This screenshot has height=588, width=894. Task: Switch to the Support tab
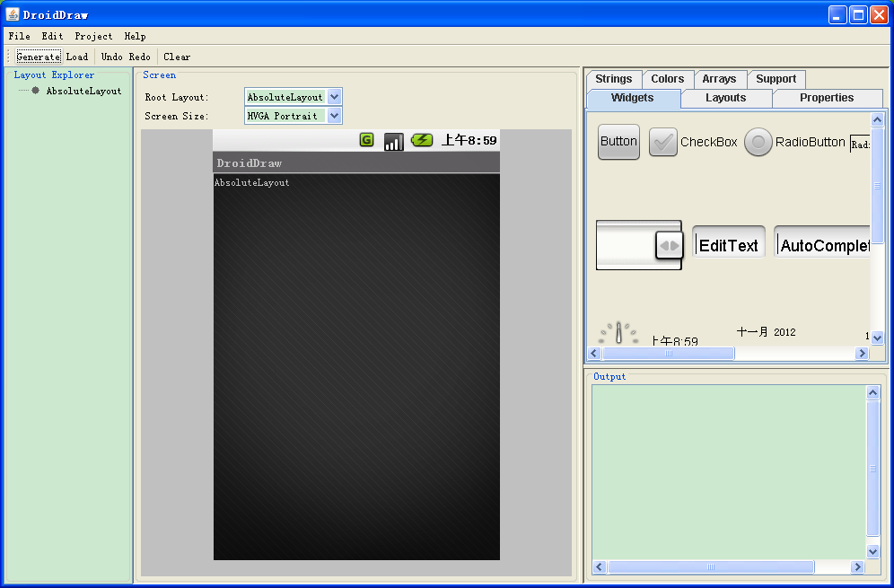pyautogui.click(x=776, y=79)
